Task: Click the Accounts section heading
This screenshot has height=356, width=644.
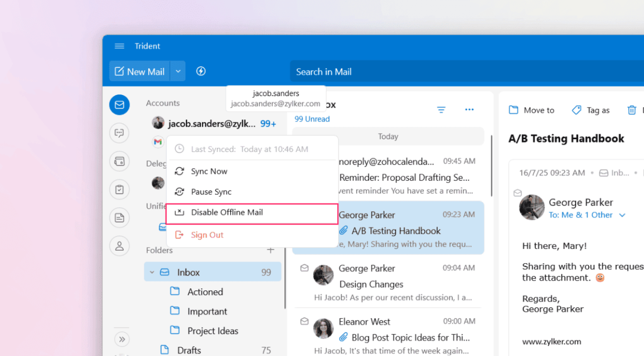Action: click(x=163, y=103)
